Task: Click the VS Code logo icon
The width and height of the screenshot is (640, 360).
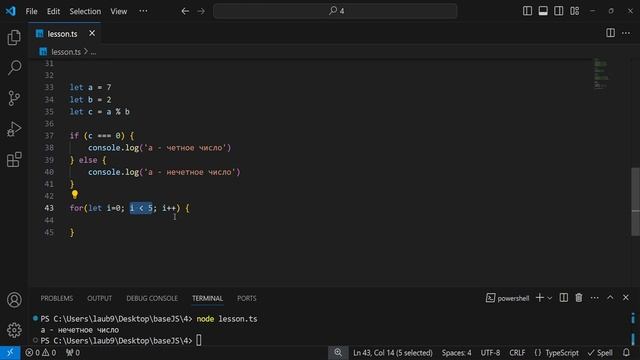Action: [11, 11]
